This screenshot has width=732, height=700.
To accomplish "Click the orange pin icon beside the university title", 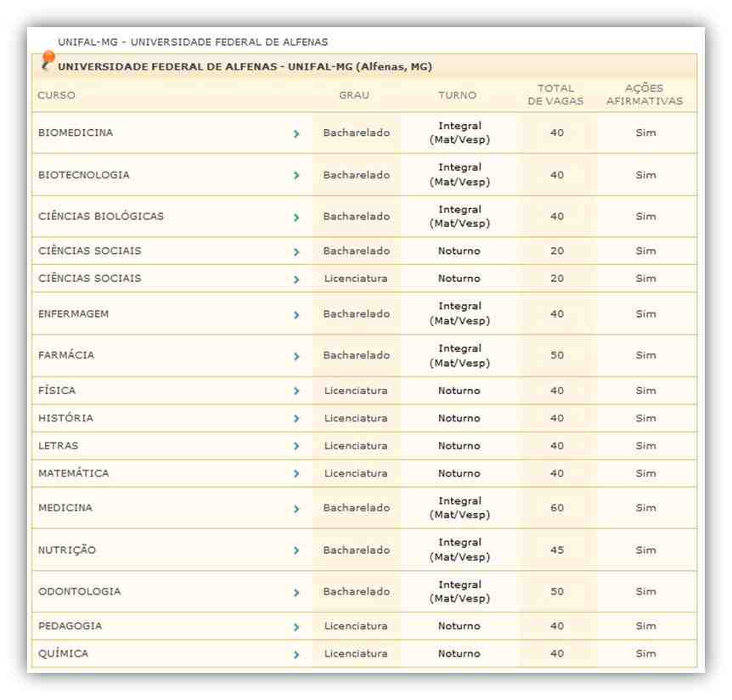I will coord(48,60).
